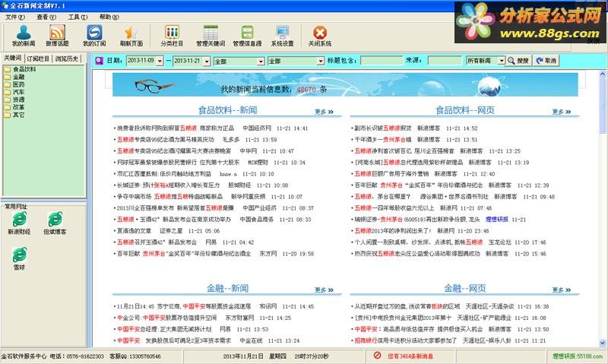Switch to 订阅栏目 tab

point(38,59)
